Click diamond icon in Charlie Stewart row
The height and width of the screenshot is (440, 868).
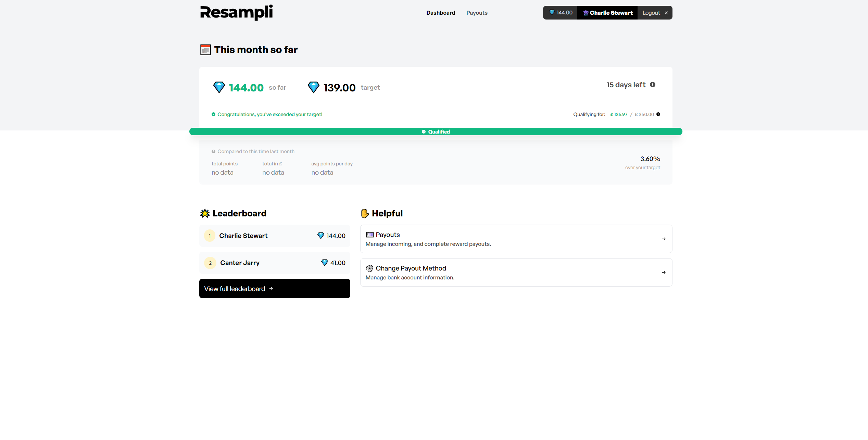(320, 236)
